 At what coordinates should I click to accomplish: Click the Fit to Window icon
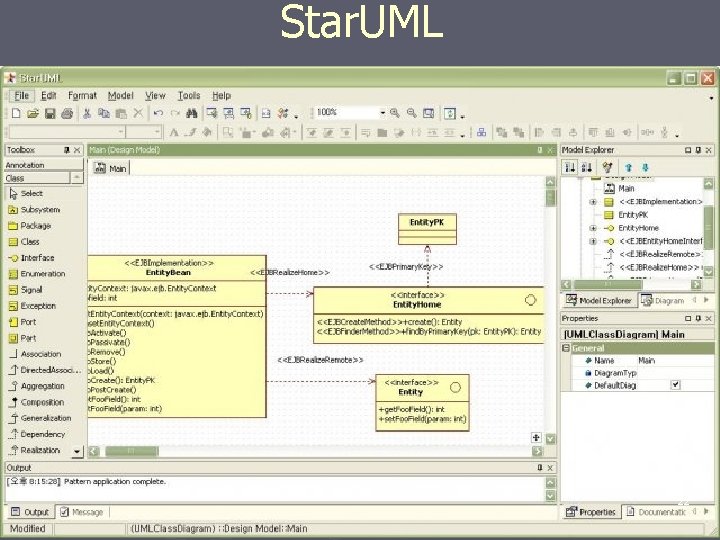[428, 113]
